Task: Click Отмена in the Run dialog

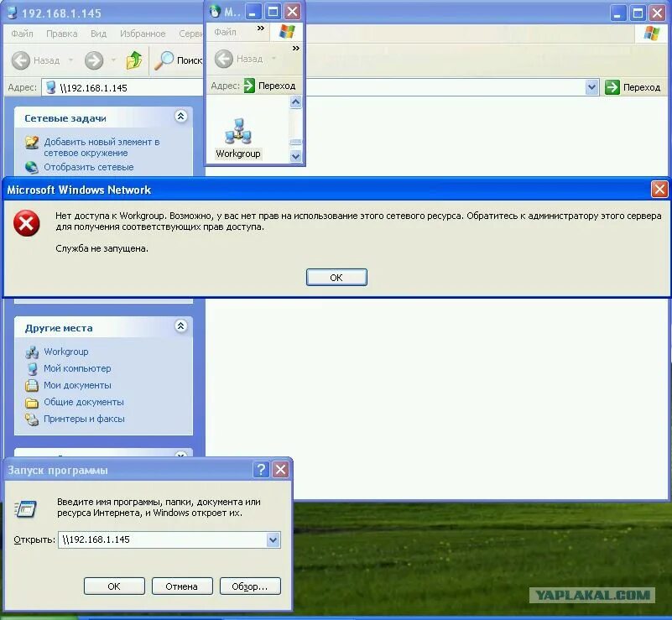Action: [182, 586]
